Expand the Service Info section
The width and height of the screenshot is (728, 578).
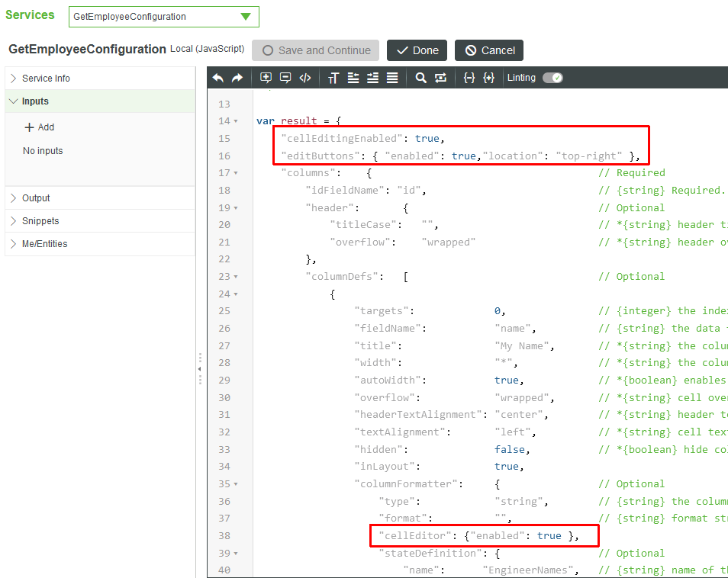tap(46, 79)
